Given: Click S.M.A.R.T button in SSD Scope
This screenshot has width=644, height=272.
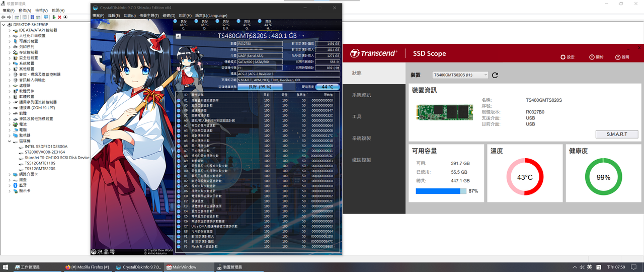Looking at the screenshot, I should coord(616,134).
